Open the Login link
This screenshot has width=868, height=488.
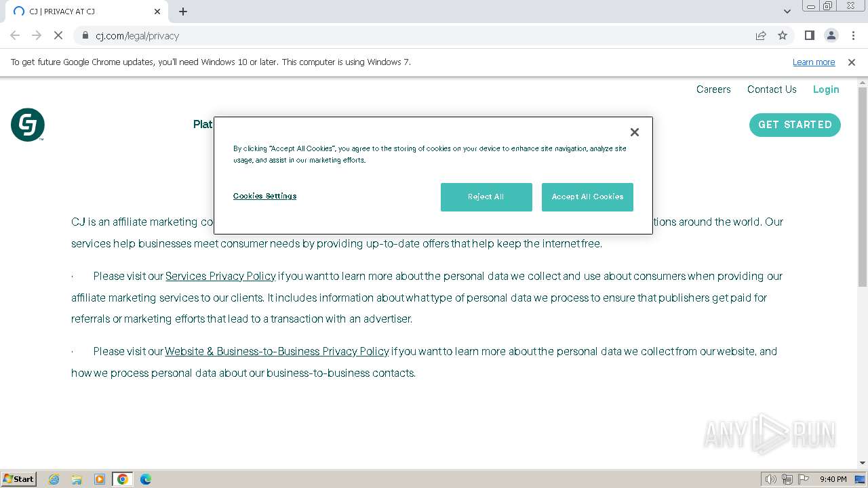826,89
